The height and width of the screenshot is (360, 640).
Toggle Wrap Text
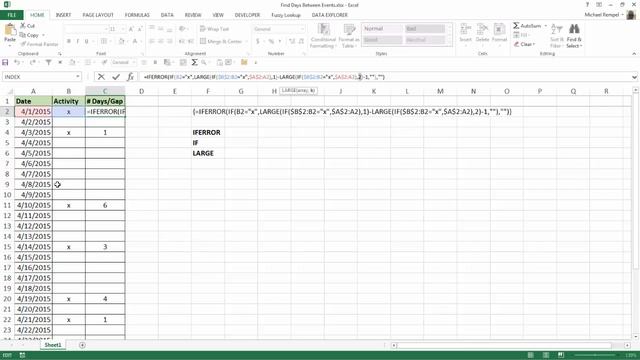tap(214, 29)
